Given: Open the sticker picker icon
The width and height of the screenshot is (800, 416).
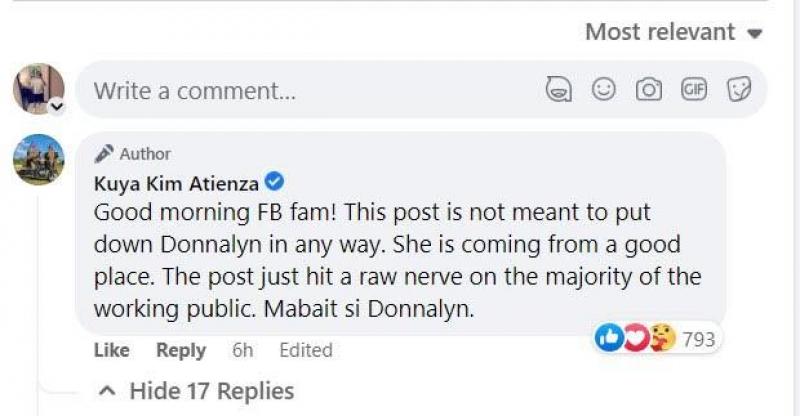Looking at the screenshot, I should [x=739, y=90].
